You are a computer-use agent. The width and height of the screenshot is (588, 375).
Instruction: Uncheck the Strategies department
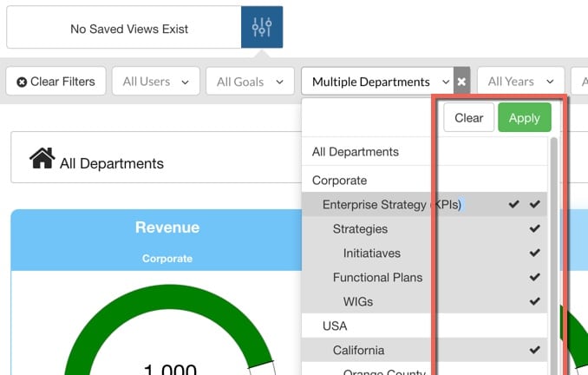click(x=534, y=229)
